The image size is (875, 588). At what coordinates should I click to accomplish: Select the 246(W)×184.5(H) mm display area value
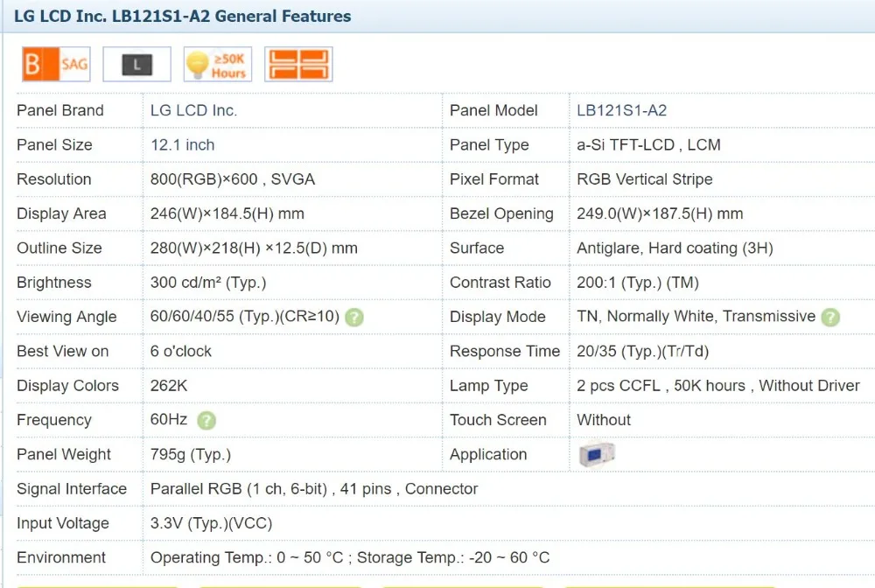click(227, 213)
